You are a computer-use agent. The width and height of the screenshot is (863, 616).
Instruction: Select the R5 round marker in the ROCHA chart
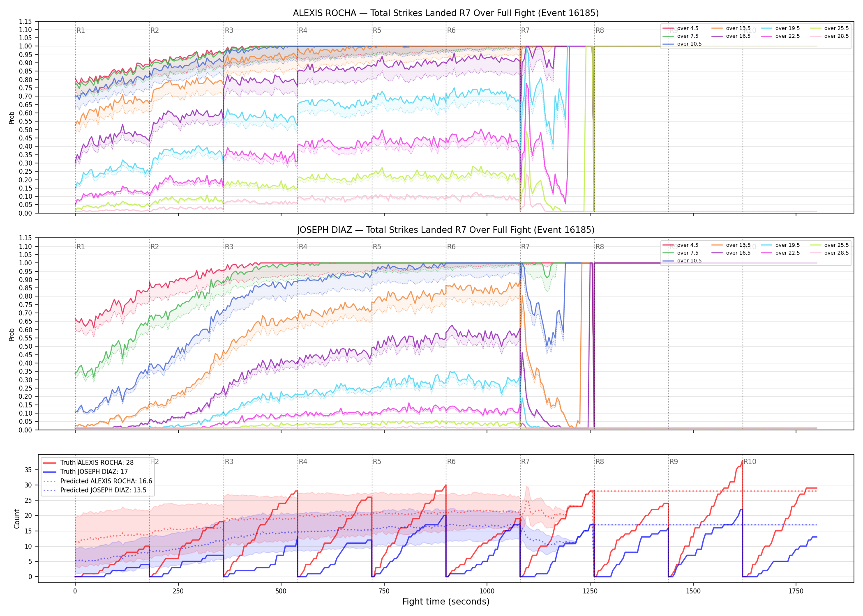[x=377, y=30]
